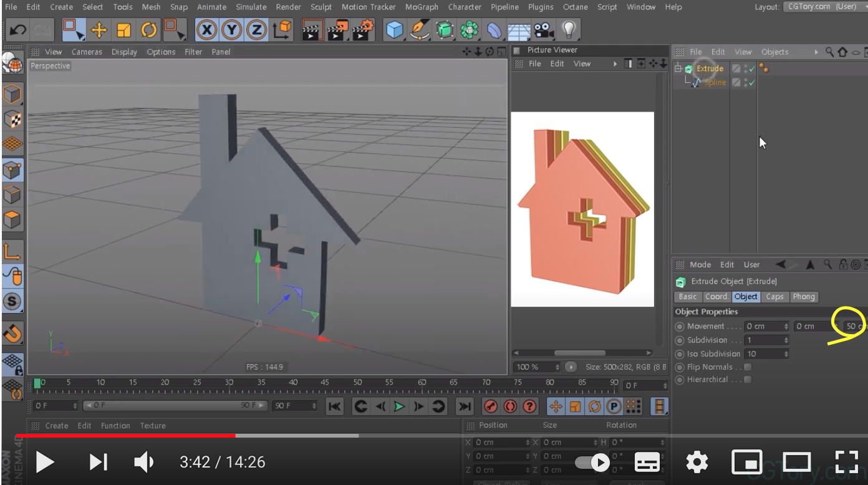
Task: Select Points mode in left sidebar
Action: [x=12, y=170]
